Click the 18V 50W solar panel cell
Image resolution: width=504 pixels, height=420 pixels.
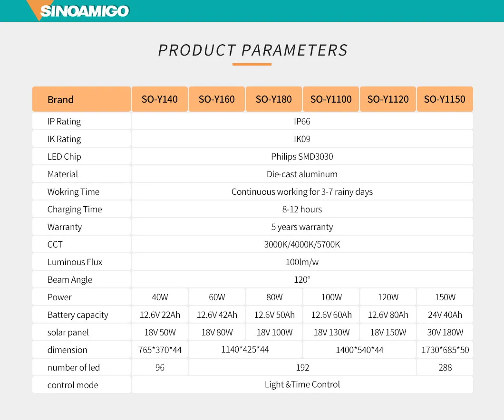tap(160, 332)
